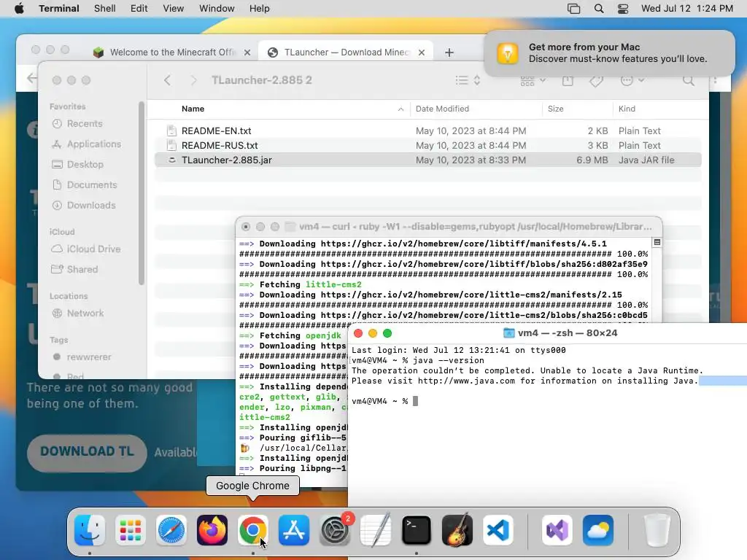Select Downloads in Finder sidebar
The height and width of the screenshot is (560, 747).
click(x=91, y=205)
